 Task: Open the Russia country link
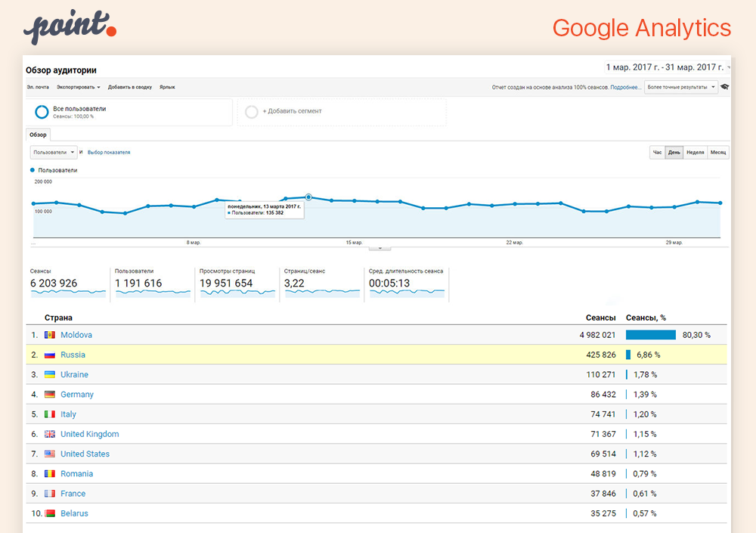pyautogui.click(x=73, y=355)
